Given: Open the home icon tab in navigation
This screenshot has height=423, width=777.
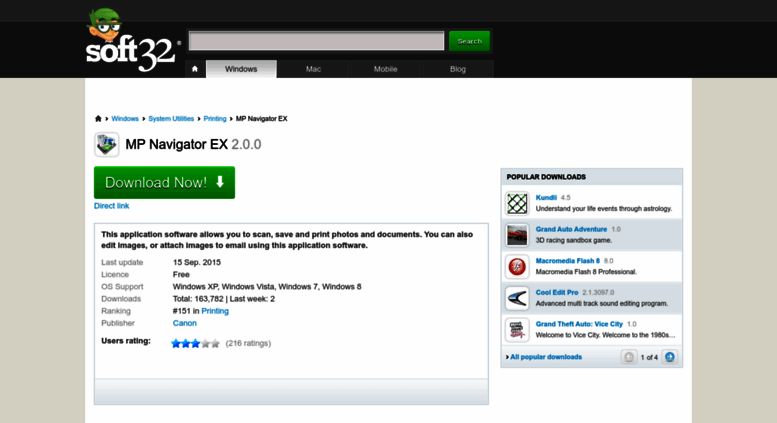Looking at the screenshot, I should pyautogui.click(x=195, y=69).
